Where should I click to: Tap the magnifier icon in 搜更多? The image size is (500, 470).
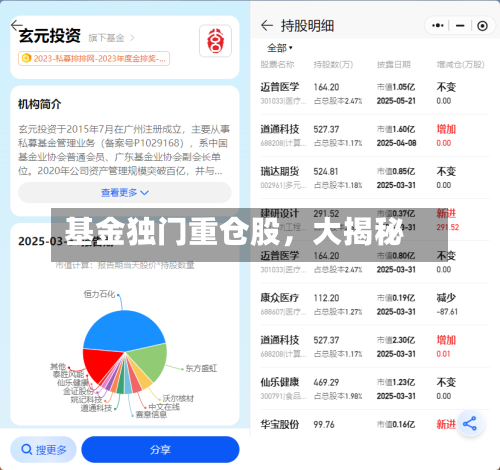27,449
